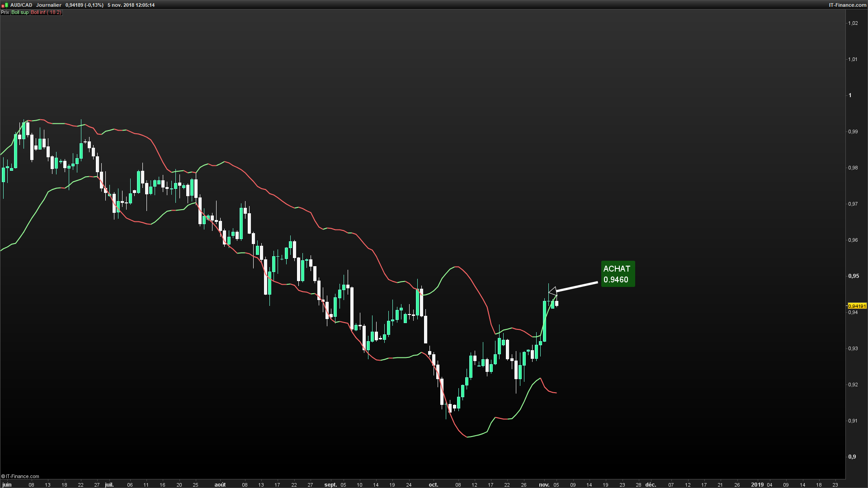This screenshot has width=868, height=488.
Task: Click the yellow 0,94191 current price tag
Action: point(857,306)
